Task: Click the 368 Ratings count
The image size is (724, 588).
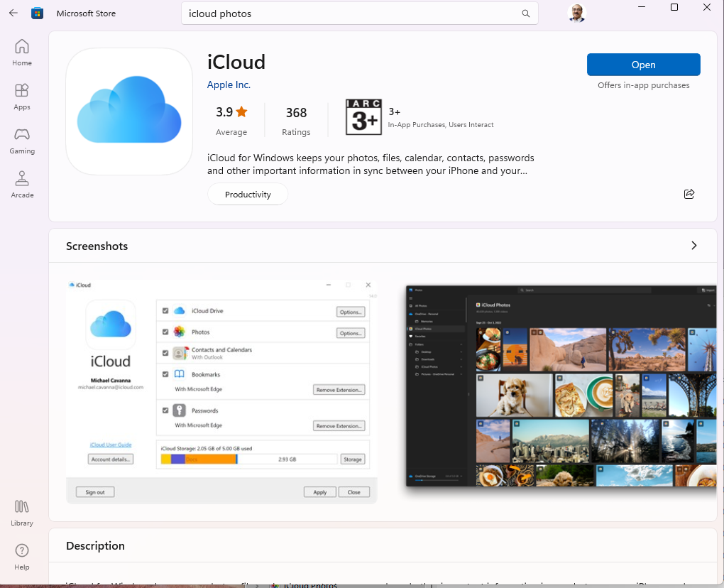Action: (x=296, y=119)
